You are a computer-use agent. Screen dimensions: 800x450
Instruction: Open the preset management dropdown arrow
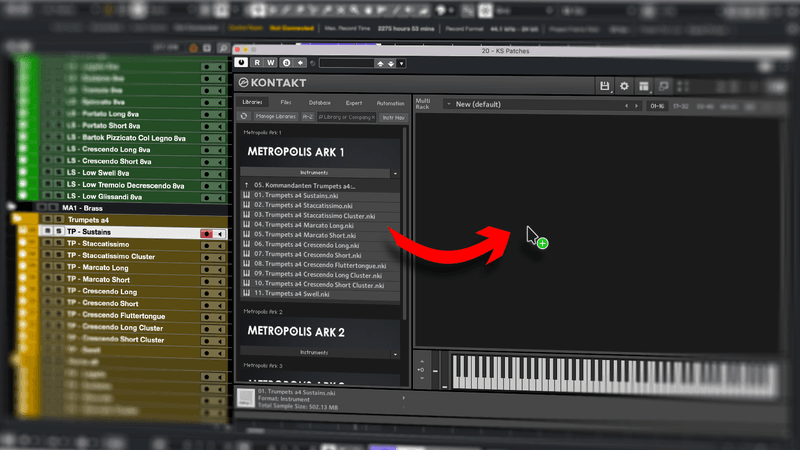coord(402,63)
